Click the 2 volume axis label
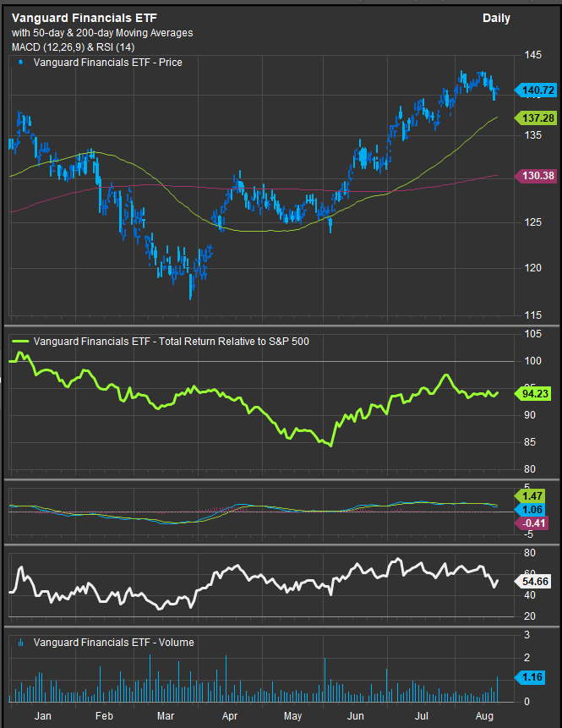Screen dimensions: 562x728 (x=527, y=658)
